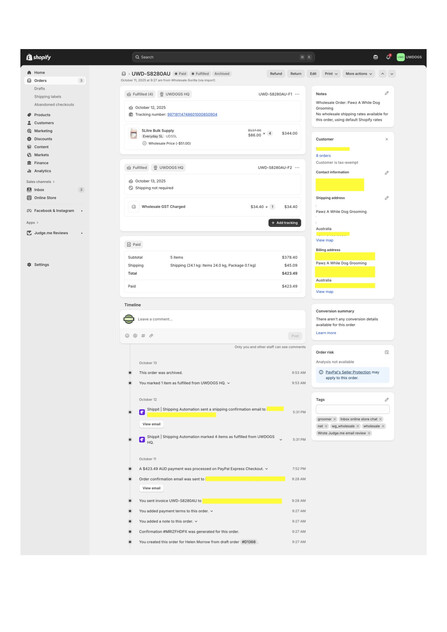Edit Shipping address with the pencil icon
447x632 pixels.
coord(387,198)
